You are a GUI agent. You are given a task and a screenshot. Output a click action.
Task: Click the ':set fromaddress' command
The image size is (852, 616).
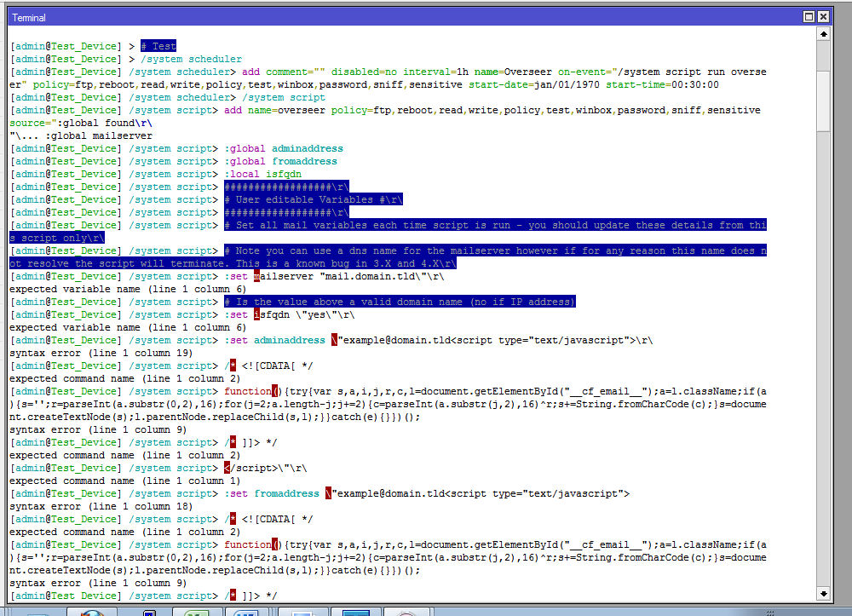click(271, 494)
